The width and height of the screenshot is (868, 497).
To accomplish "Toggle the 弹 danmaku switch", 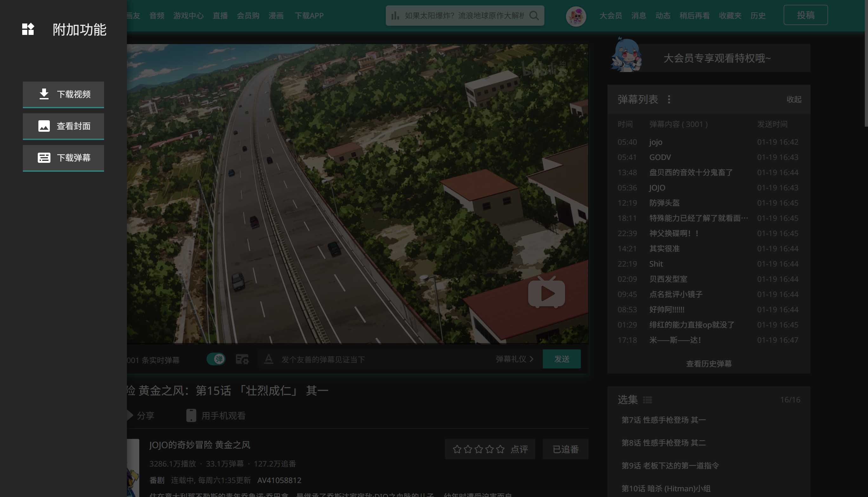I will [216, 359].
